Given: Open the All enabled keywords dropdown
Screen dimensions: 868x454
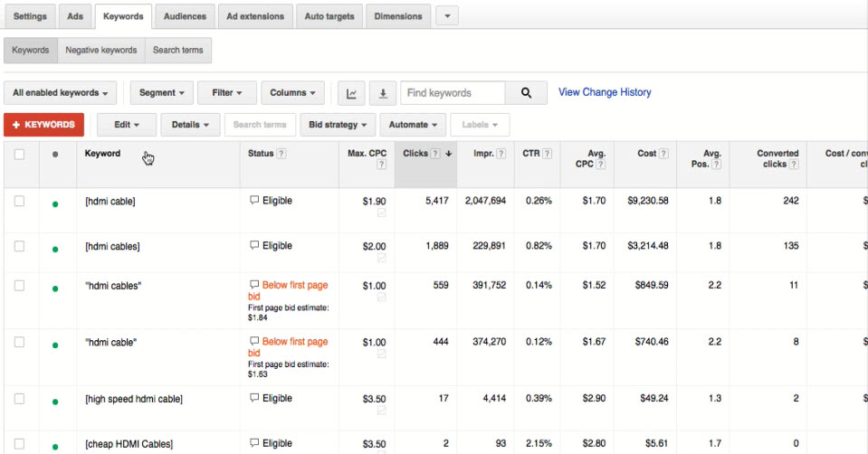Looking at the screenshot, I should tap(61, 93).
